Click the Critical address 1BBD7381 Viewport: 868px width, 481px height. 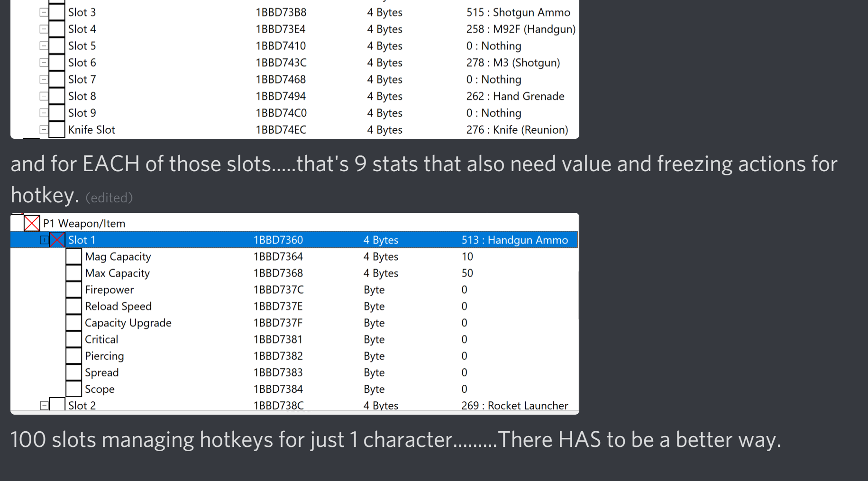[278, 339]
